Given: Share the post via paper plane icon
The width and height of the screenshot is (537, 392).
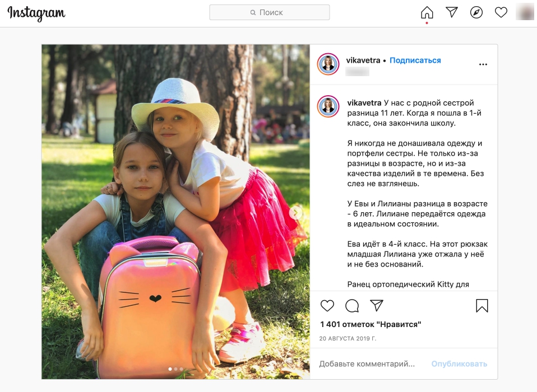Looking at the screenshot, I should [x=376, y=305].
